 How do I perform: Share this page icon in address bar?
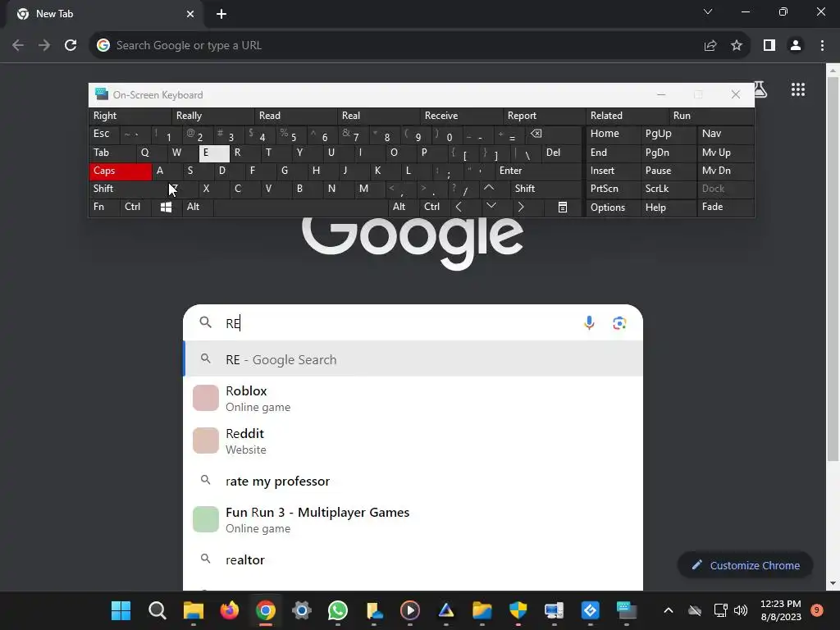710,46
